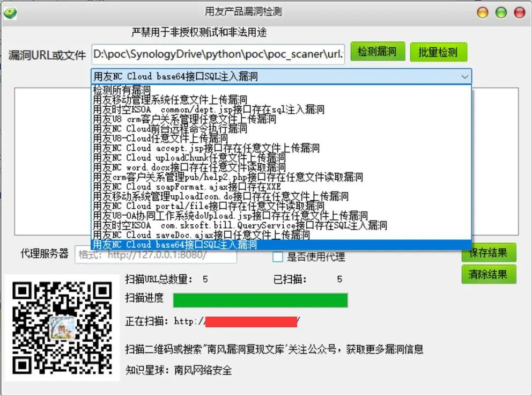Click the green 扫描进度 progress bar

[260, 300]
